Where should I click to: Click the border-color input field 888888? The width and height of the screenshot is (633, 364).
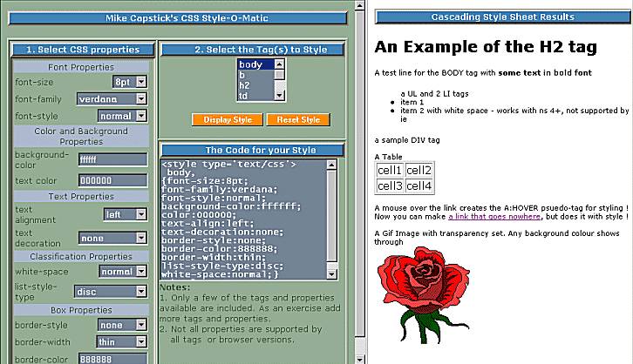pyautogui.click(x=113, y=359)
